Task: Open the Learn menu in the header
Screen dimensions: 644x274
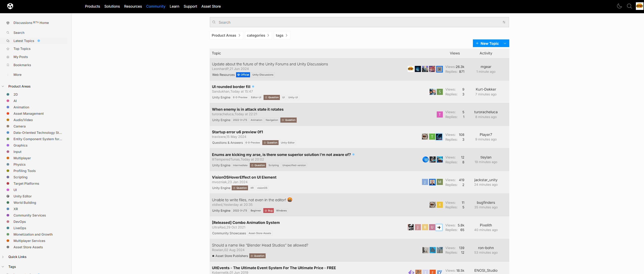Action: click(x=174, y=6)
